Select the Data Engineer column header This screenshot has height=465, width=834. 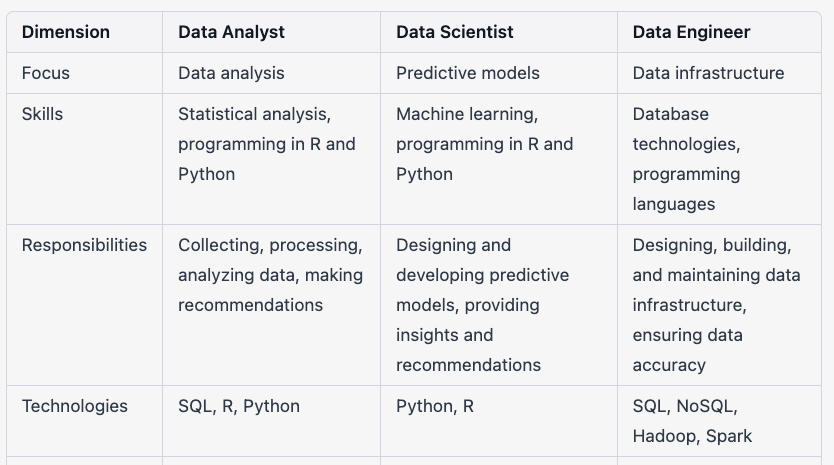tap(691, 32)
